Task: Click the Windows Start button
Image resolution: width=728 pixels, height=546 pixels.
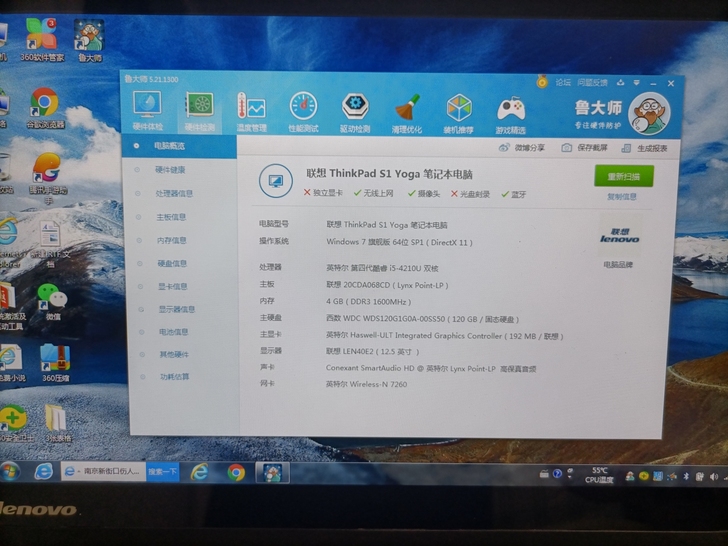Action: click(x=10, y=472)
